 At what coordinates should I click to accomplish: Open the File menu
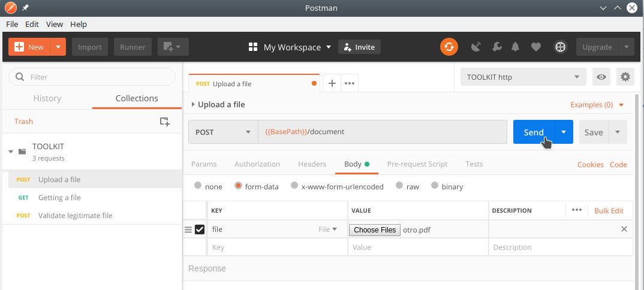click(12, 24)
